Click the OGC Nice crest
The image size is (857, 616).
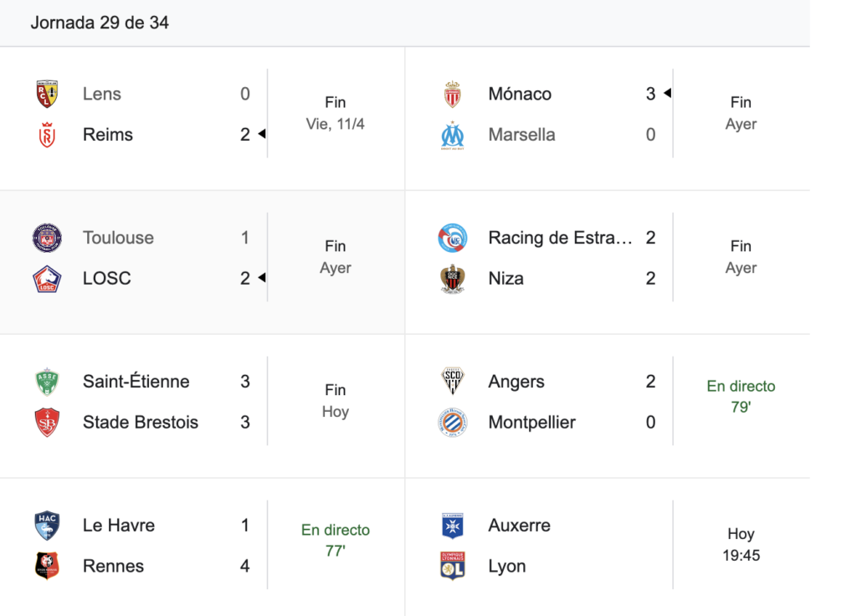coord(453,279)
